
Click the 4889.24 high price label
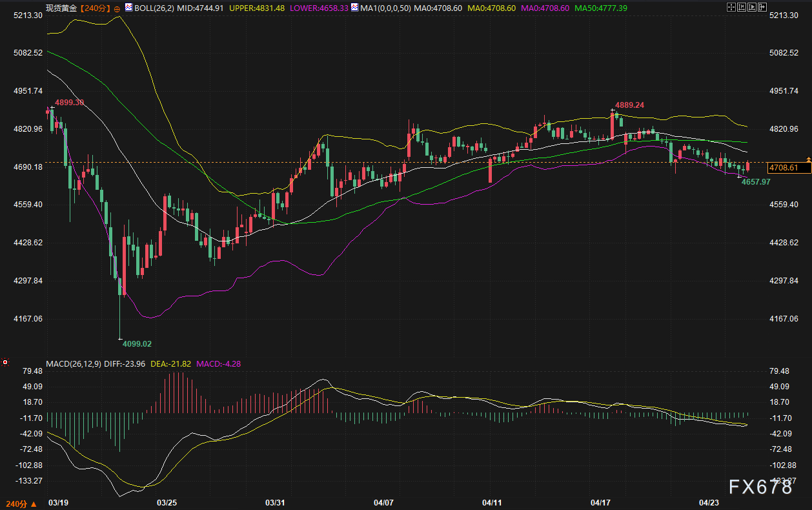[x=629, y=105]
